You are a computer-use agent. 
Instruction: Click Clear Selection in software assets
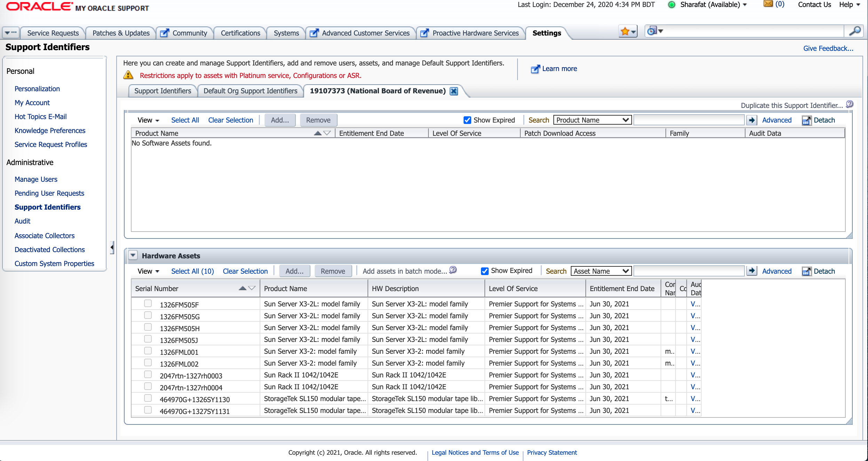[x=230, y=120]
